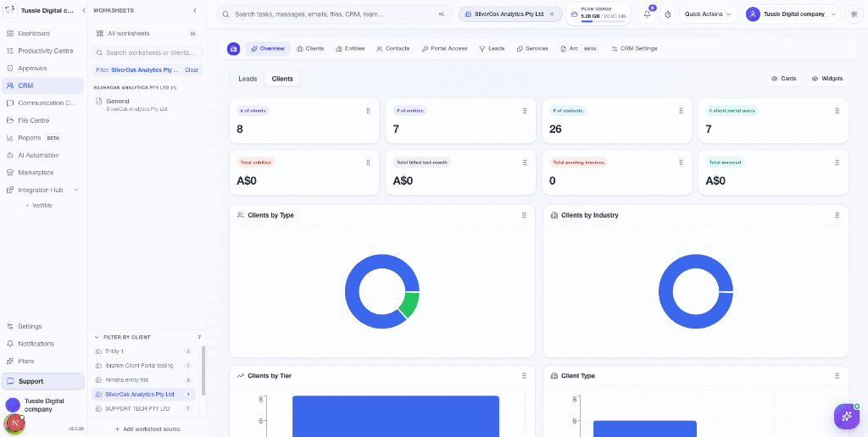868x437 pixels.
Task: Click the green segment in Clients by Type donut
Action: [411, 305]
